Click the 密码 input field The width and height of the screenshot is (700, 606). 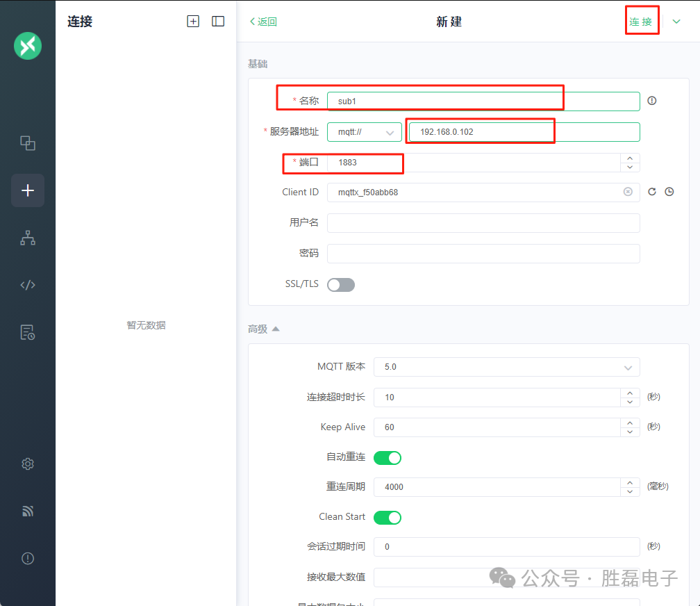[483, 254]
